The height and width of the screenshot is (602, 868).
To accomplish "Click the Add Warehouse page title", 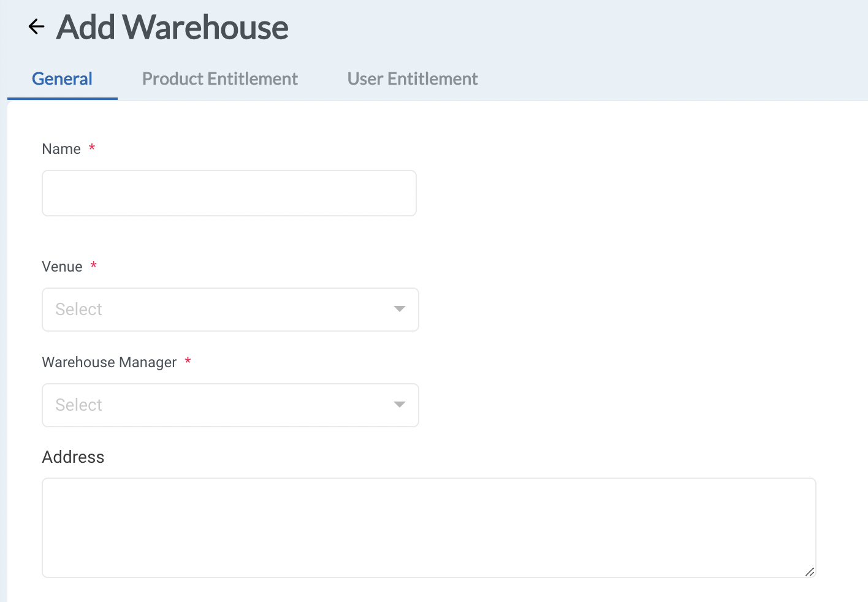I will click(x=172, y=27).
